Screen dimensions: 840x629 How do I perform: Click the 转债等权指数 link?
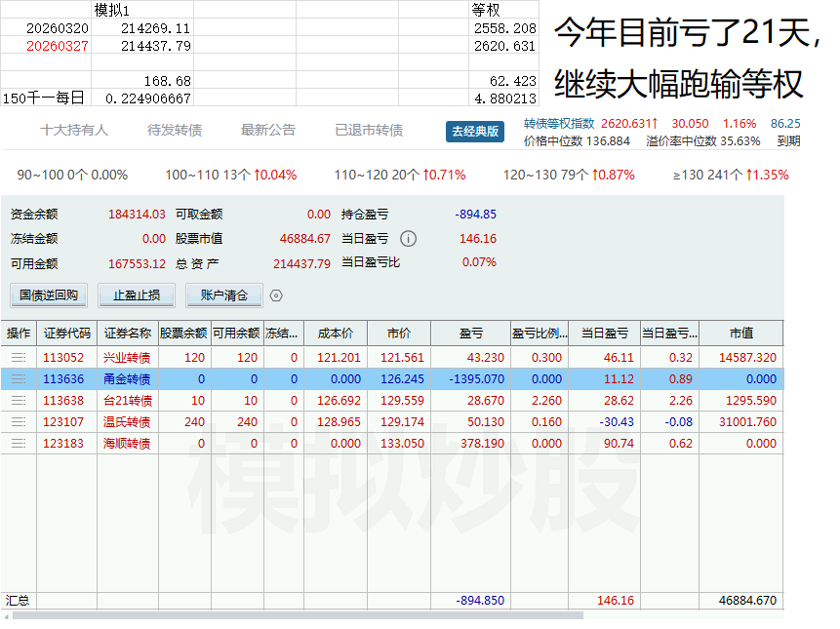coord(558,124)
